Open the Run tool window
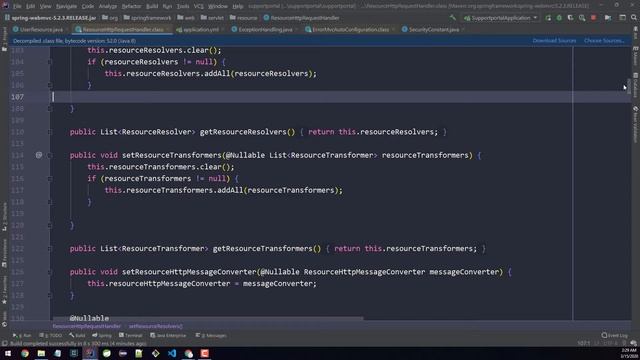This screenshot has width=640, height=360. click(x=22, y=336)
